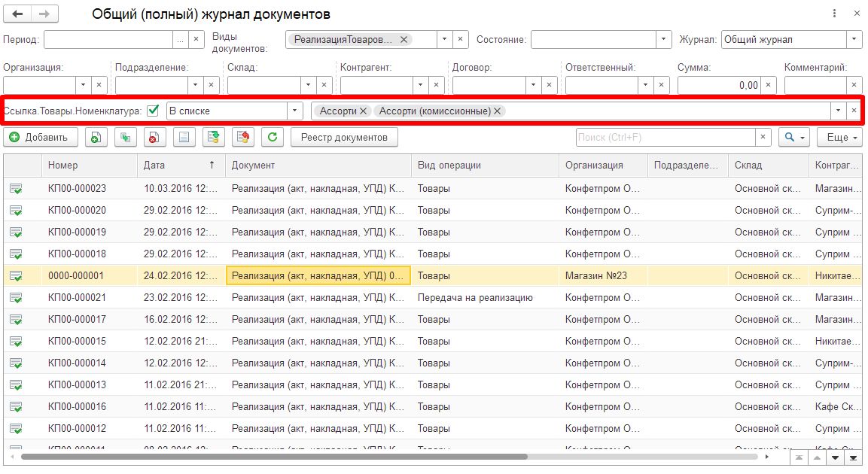Viewport: 868px width, 474px height.
Task: Open the three-dot menu in the title bar
Action: [x=834, y=14]
